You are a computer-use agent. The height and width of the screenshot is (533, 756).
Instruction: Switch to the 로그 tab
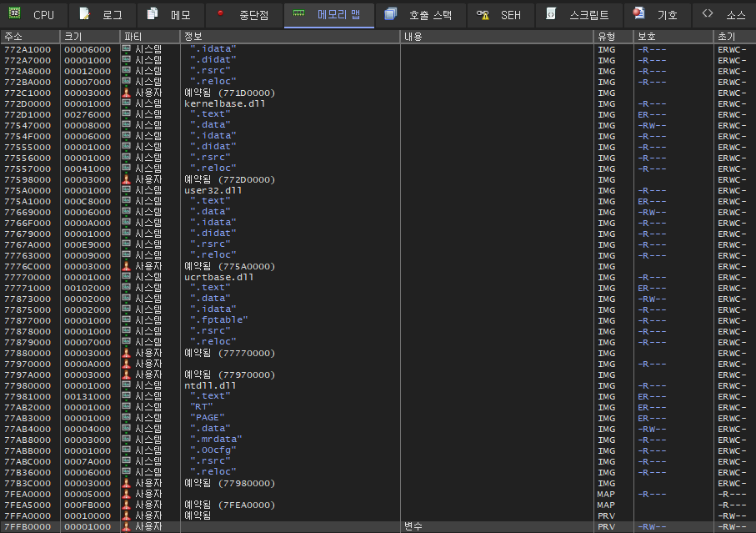click(103, 15)
